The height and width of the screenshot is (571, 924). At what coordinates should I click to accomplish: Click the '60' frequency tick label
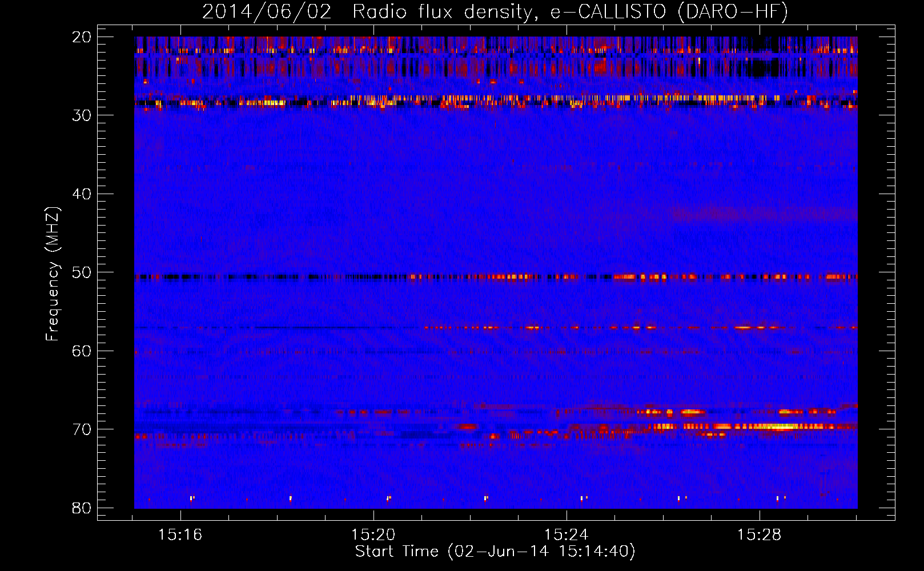(x=82, y=351)
